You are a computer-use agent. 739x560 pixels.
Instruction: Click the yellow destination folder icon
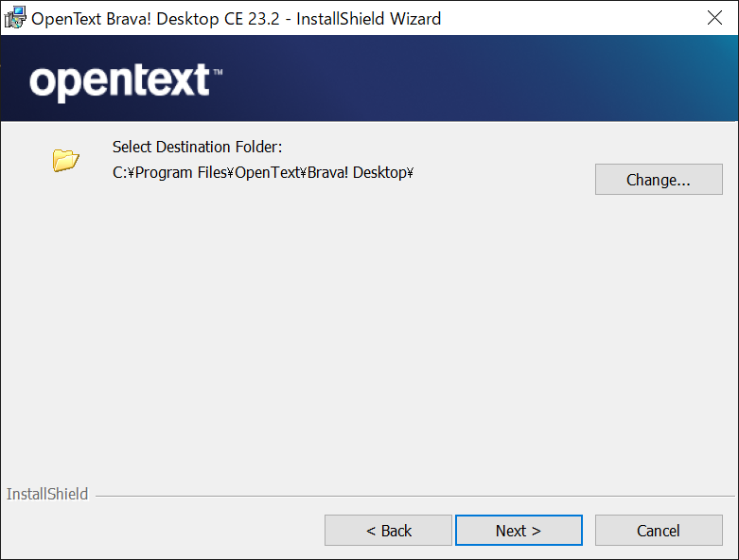65,160
